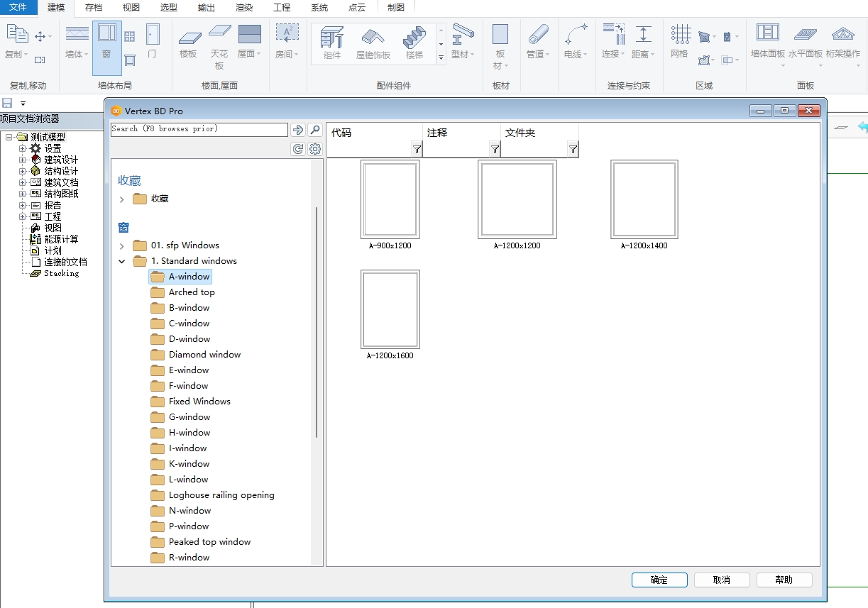
Task: Click the 复制 (copy) tool icon
Action: (x=17, y=34)
